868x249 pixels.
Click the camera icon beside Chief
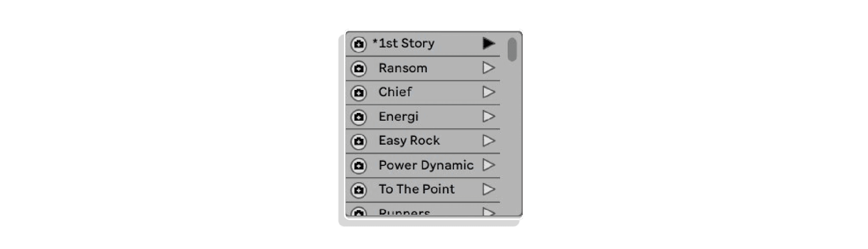(359, 93)
